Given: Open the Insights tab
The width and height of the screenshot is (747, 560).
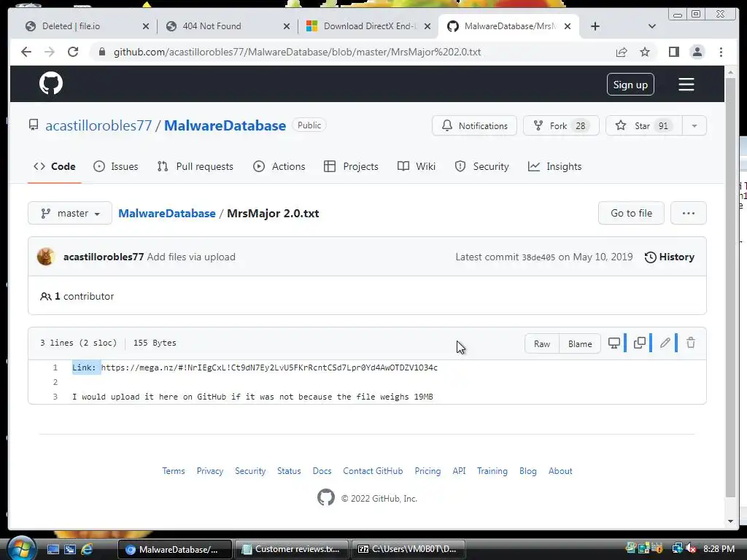Looking at the screenshot, I should point(555,167).
